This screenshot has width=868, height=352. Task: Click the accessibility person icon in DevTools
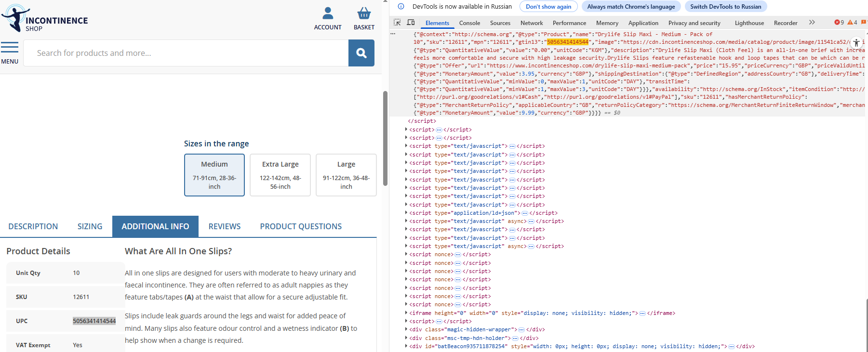pyautogui.click(x=856, y=43)
